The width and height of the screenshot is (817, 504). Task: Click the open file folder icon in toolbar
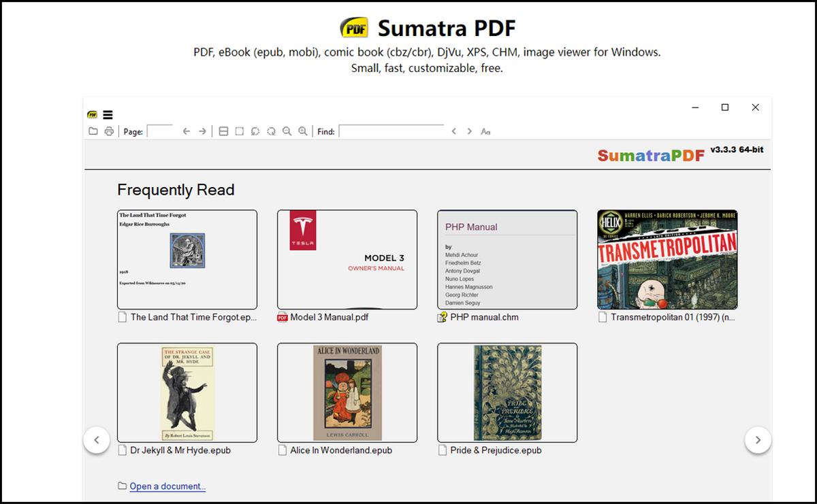click(93, 131)
